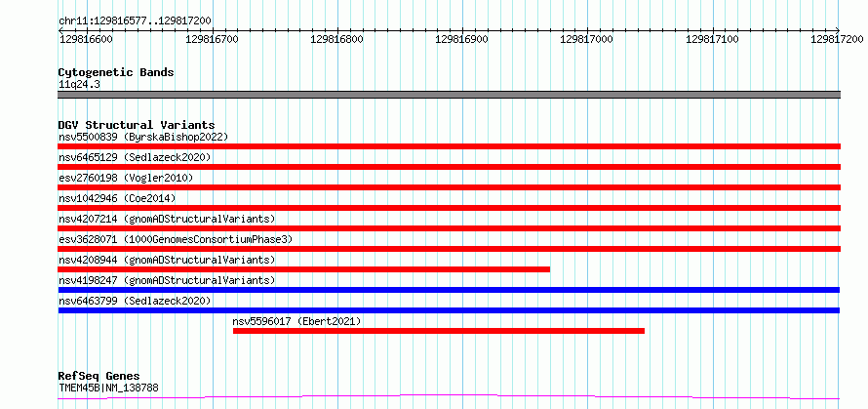Select the red bar under nsv5500839
The width and height of the screenshot is (868, 409).
450,146
